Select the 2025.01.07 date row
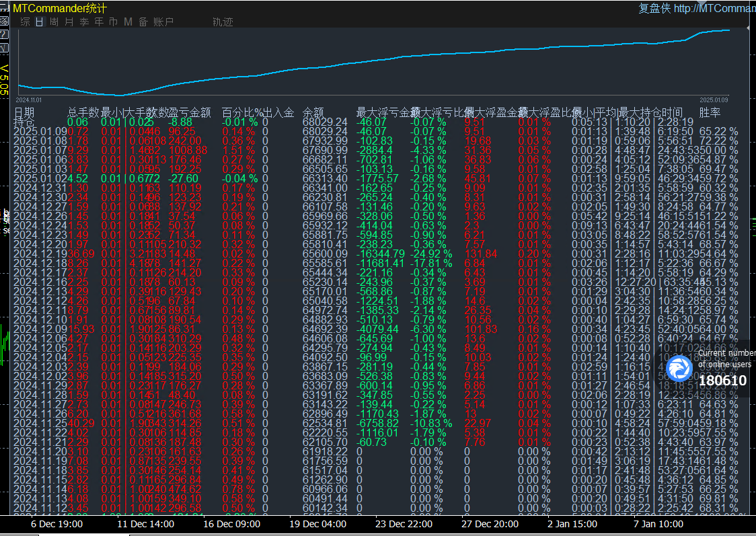This screenshot has width=756, height=536. pos(40,151)
